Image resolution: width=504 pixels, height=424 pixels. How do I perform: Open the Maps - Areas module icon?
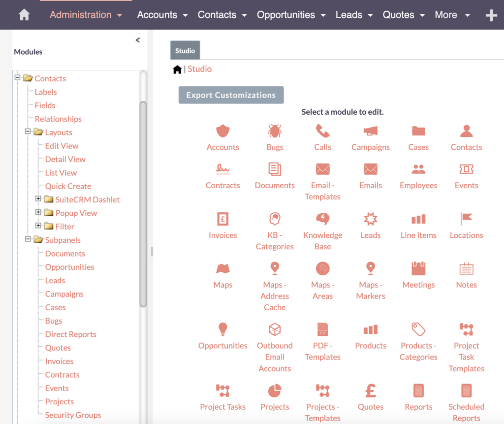[323, 268]
